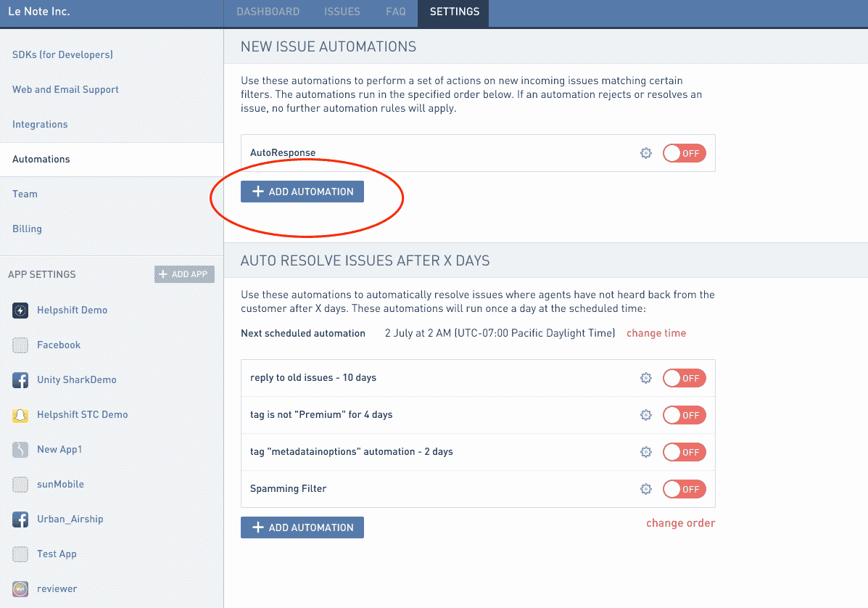868x608 pixels.
Task: Open the Automations sidebar section
Action: tap(40, 159)
